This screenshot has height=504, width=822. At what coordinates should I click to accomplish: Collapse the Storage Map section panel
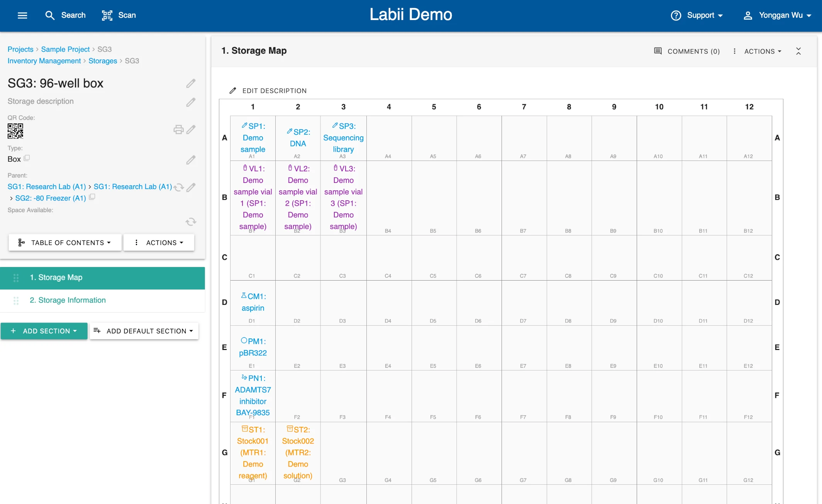798,51
